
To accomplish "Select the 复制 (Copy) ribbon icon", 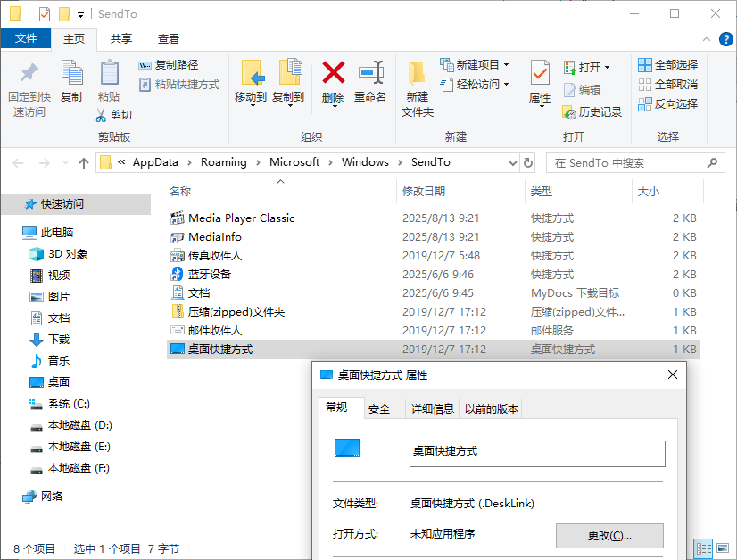I will (x=70, y=80).
